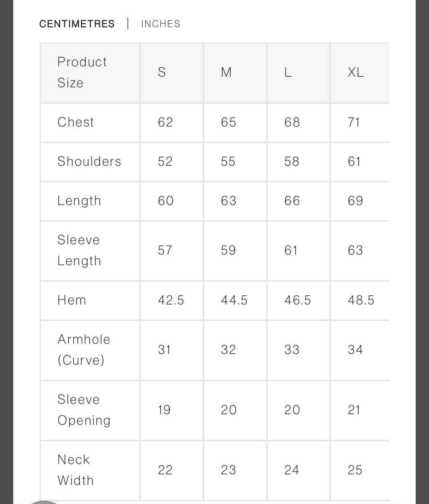Select the Neck Width value 25
The image size is (429, 504).
point(355,470)
